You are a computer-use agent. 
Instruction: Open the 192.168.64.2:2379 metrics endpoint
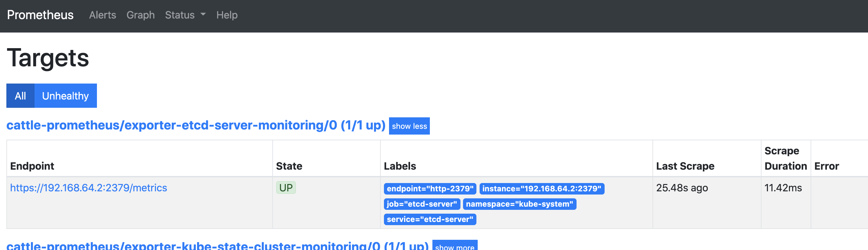click(x=88, y=188)
